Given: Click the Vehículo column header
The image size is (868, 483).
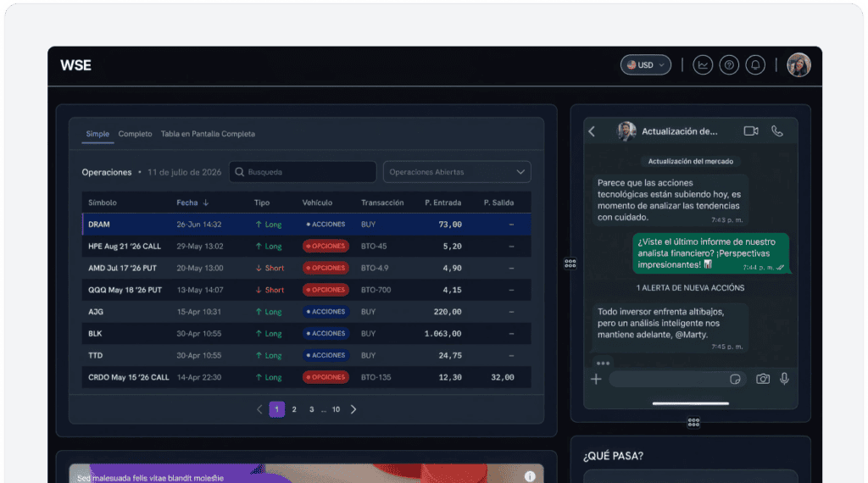Looking at the screenshot, I should point(317,203).
